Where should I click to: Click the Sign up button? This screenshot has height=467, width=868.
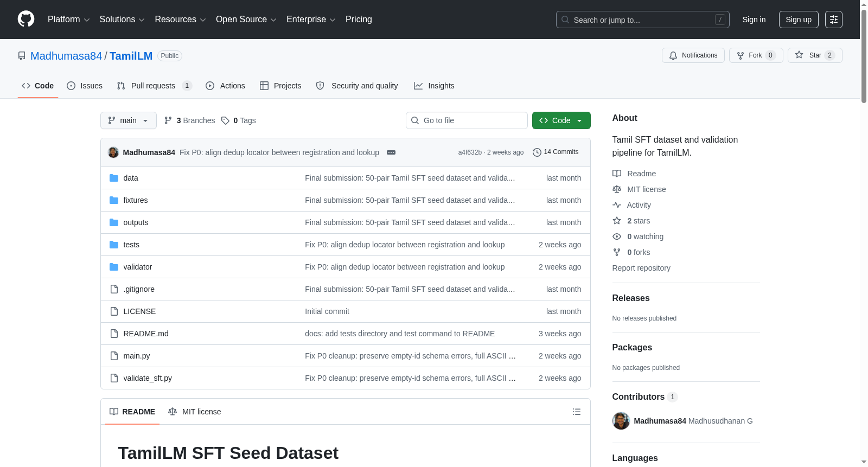pos(799,20)
